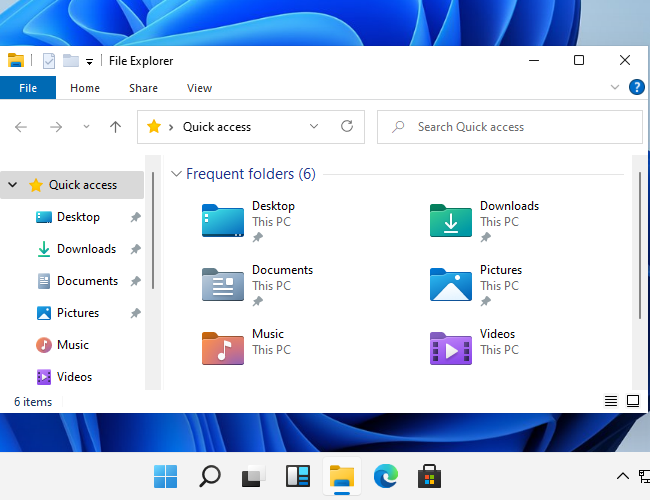
Task: Unpin Downloads using its sidebar pin icon
Action: coord(136,249)
